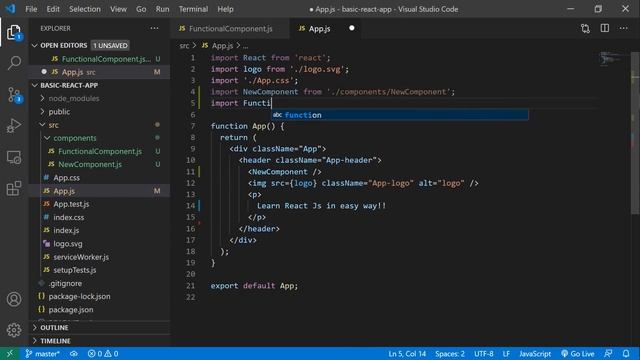Viewport: 640px width, 360px height.
Task: Click Spaces: 2 indentation setting
Action: 450,353
